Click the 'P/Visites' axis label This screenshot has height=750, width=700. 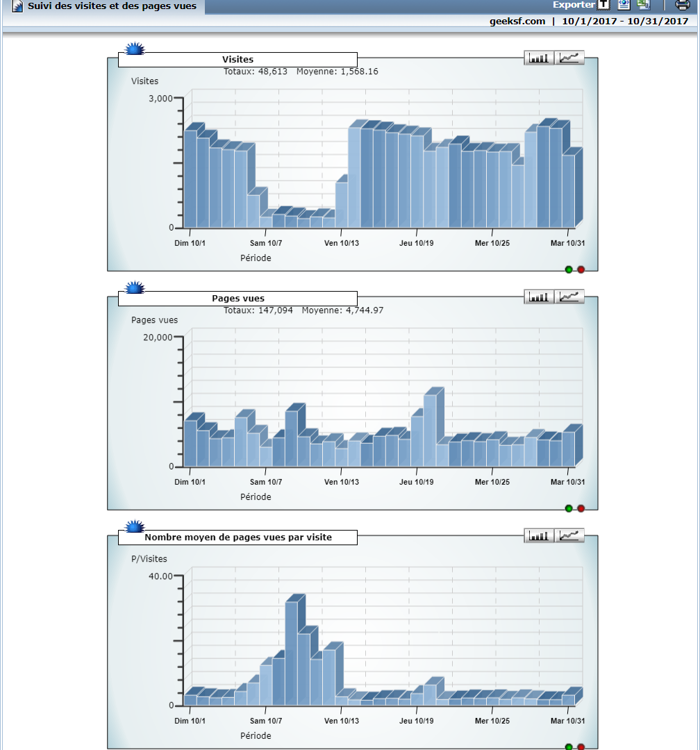[x=149, y=558]
